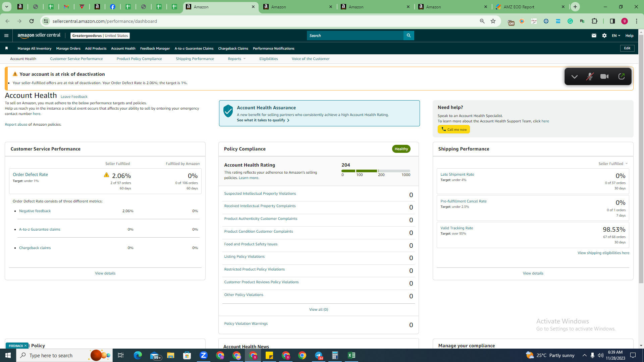Click the yellow Call me now button

[454, 129]
